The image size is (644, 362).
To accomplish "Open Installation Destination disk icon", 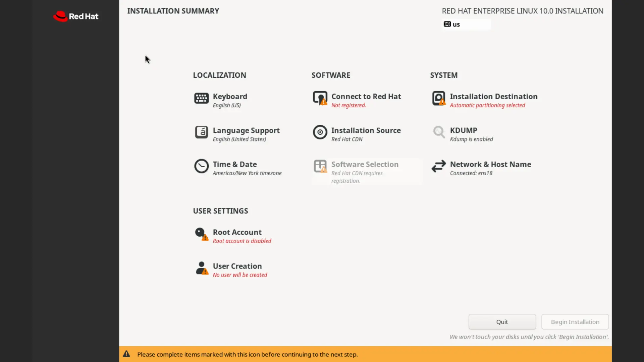I will (439, 98).
